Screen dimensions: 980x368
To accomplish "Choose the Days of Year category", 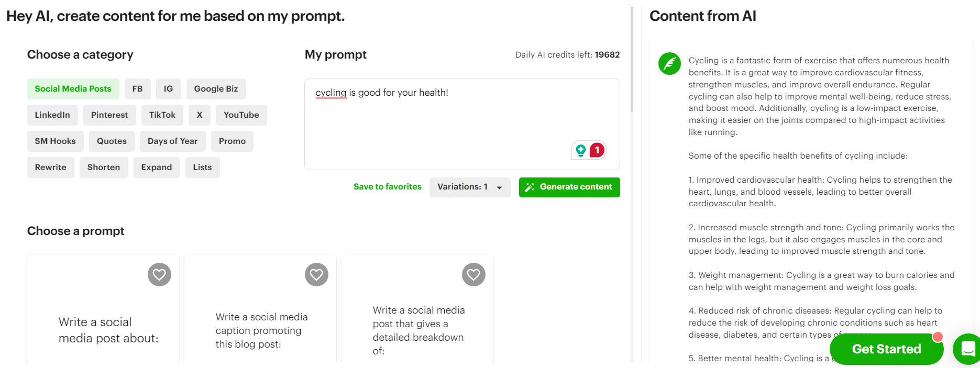I will click(173, 141).
